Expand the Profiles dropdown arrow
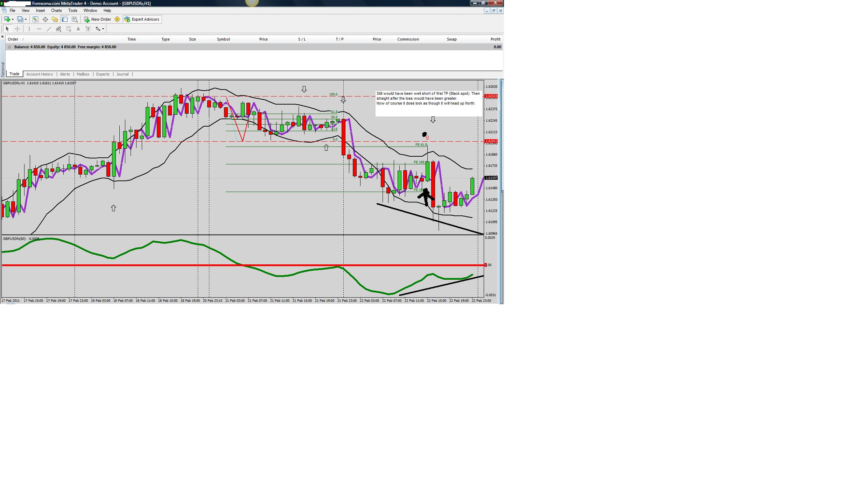This screenshot has width=868, height=477. [26, 20]
